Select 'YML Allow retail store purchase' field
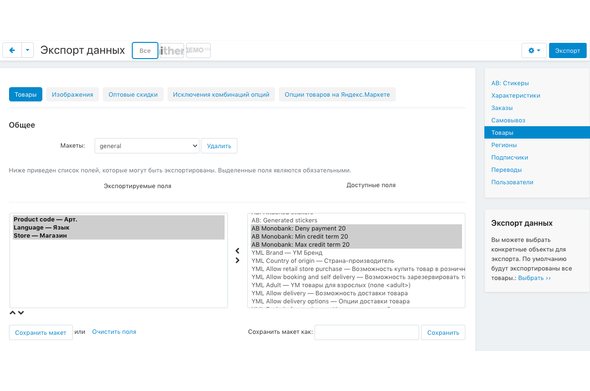Image resolution: width=590 pixels, height=391 pixels. pyautogui.click(x=356, y=269)
